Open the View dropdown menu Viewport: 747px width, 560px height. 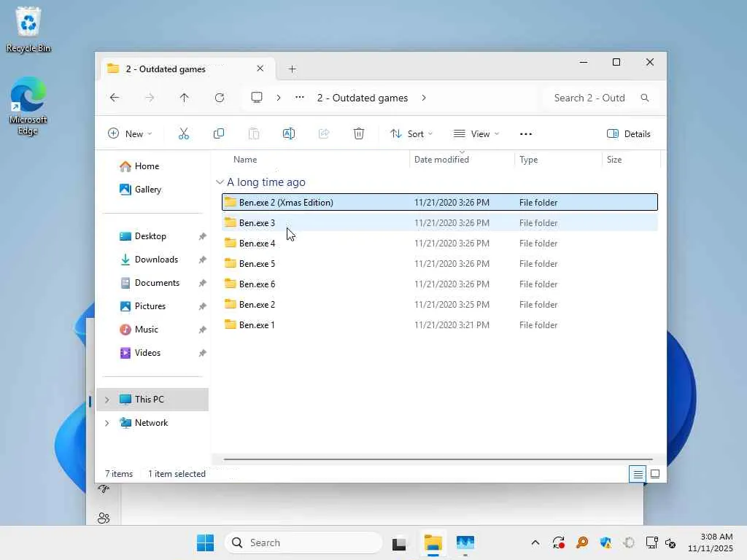pyautogui.click(x=476, y=134)
